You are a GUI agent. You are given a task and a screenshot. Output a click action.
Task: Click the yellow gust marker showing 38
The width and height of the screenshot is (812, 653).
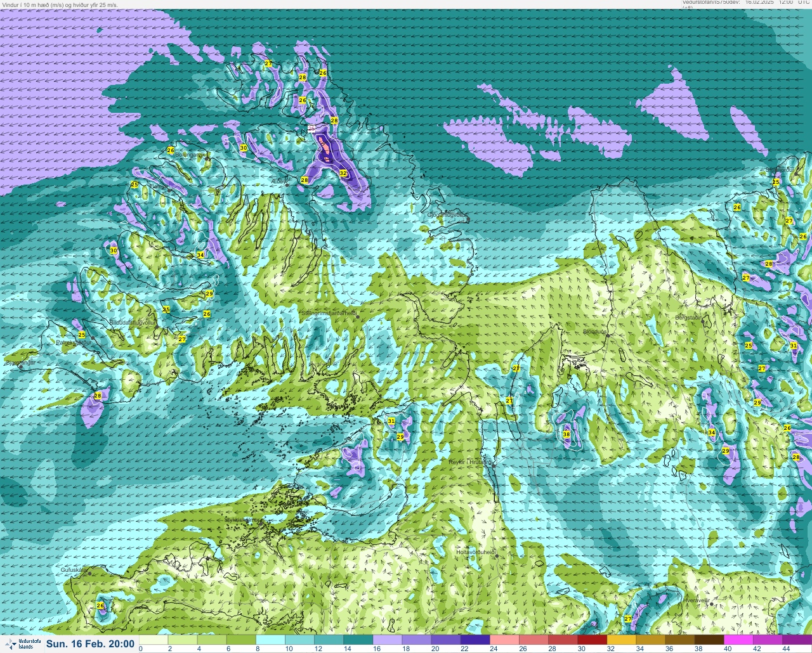566,434
